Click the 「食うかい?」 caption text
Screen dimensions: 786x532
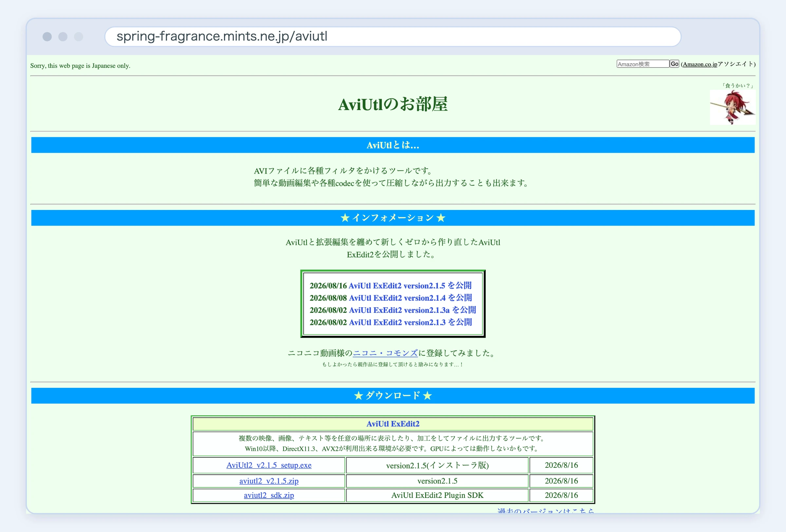(x=738, y=85)
